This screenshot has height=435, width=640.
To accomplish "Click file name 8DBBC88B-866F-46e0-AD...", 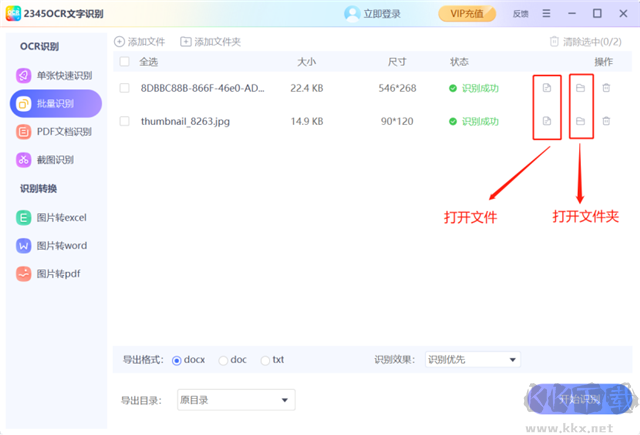I will point(202,88).
